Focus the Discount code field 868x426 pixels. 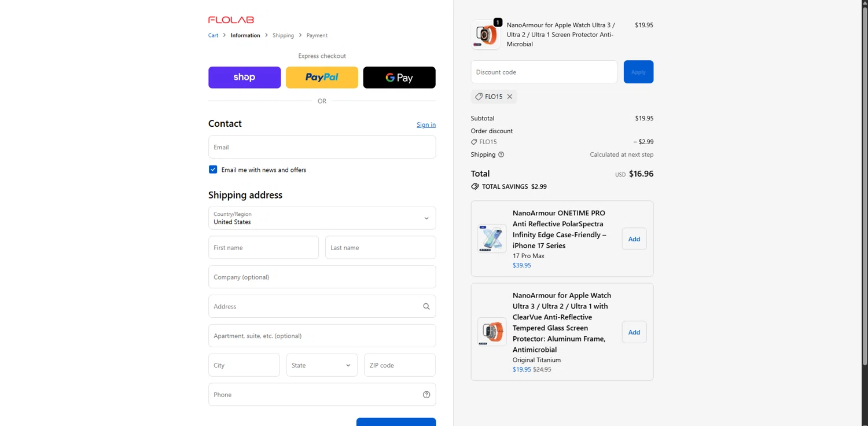click(x=544, y=72)
